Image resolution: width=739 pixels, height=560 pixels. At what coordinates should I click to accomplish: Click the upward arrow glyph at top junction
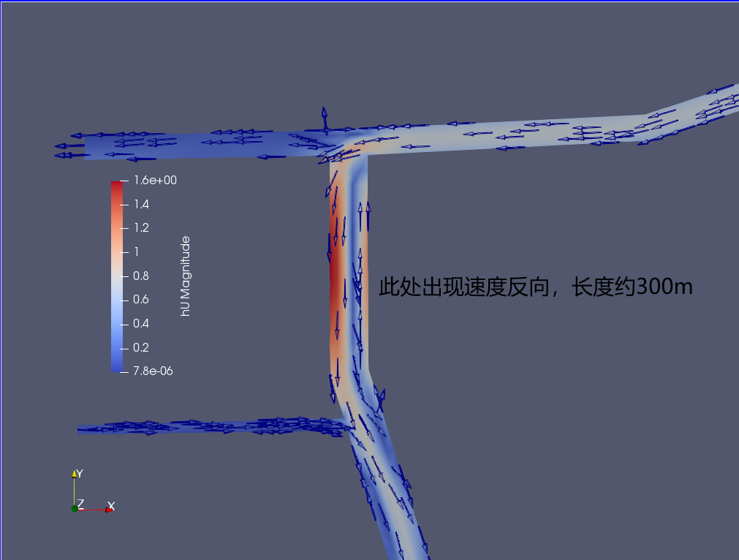(325, 118)
